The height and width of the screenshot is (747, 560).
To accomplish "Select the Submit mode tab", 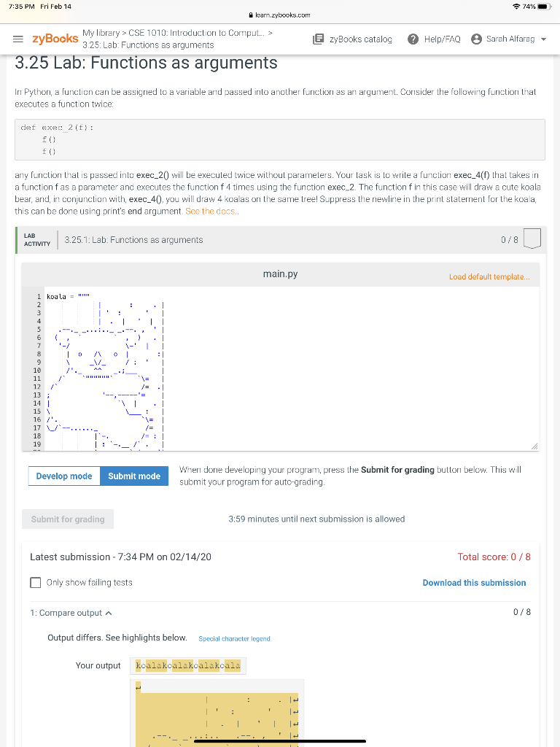I will tap(134, 476).
